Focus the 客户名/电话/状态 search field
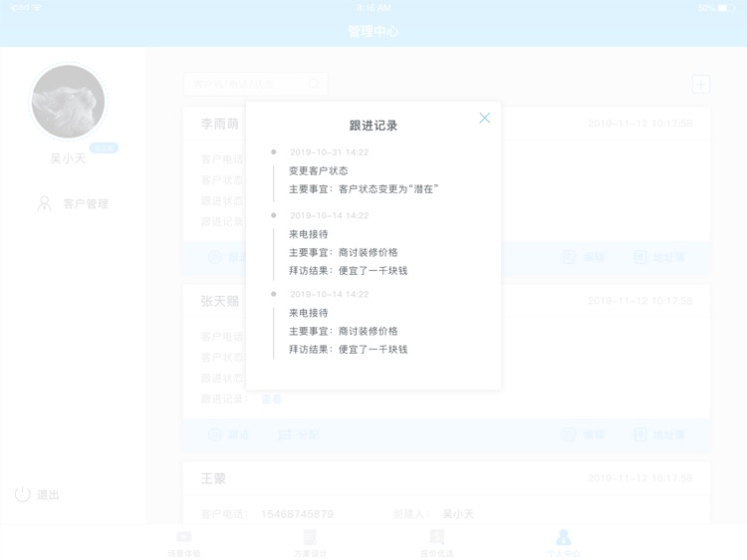Viewport: 747px width, 560px height. tap(256, 85)
